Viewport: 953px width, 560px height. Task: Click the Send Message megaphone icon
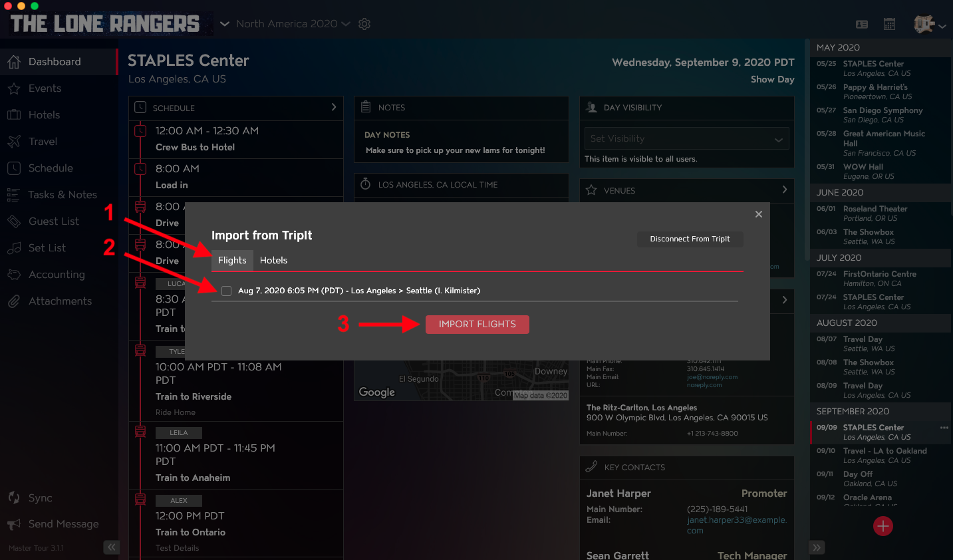[14, 525]
